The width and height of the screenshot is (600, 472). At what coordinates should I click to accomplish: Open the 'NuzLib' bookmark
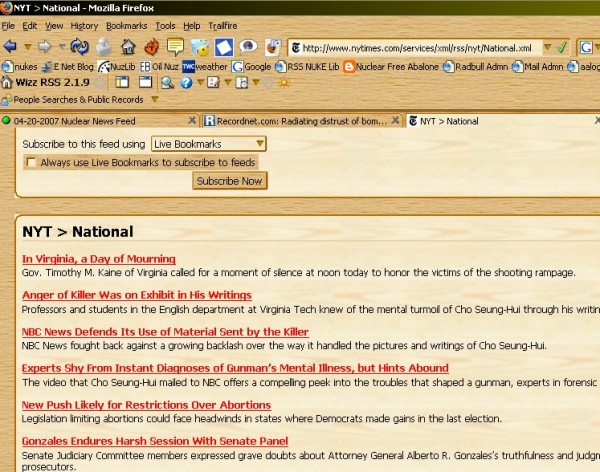[117, 67]
